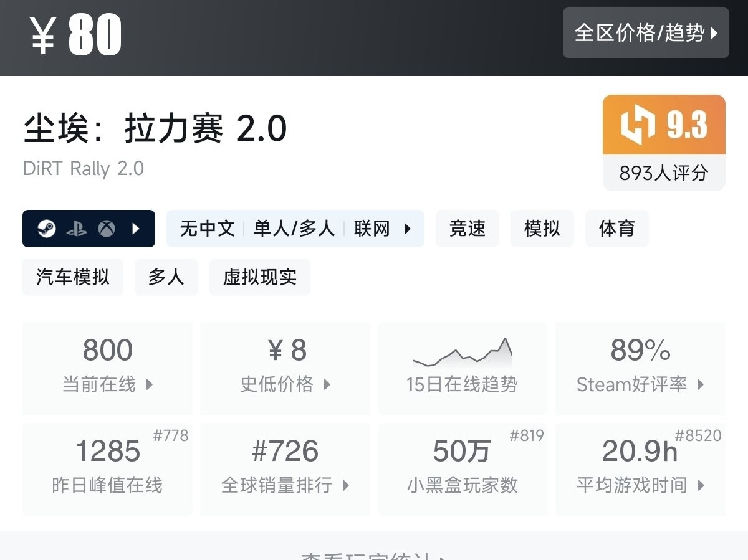Image resolution: width=748 pixels, height=560 pixels.
Task: View the 893人评分 ratings
Action: (x=664, y=173)
